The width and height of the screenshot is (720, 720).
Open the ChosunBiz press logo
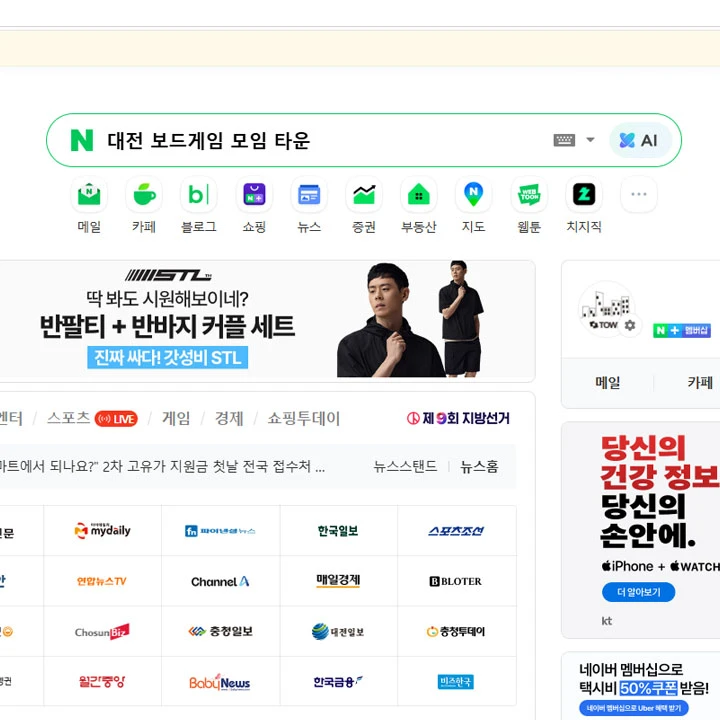click(x=102, y=631)
